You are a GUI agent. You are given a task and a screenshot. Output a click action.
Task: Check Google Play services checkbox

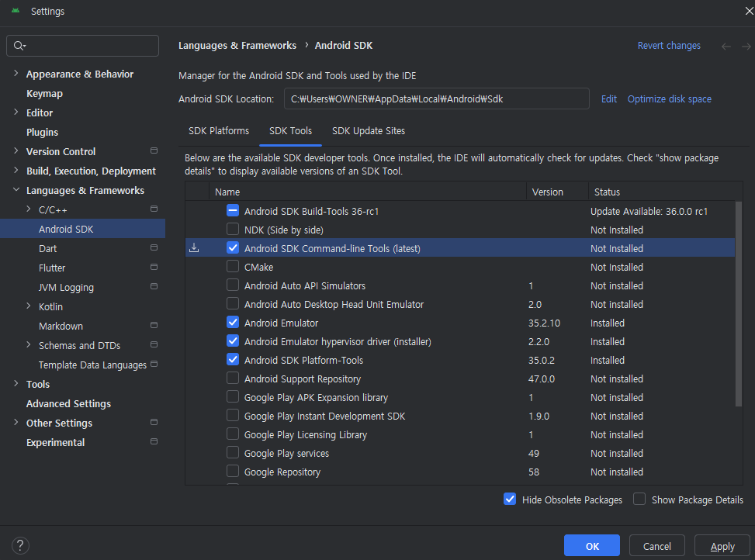click(233, 453)
